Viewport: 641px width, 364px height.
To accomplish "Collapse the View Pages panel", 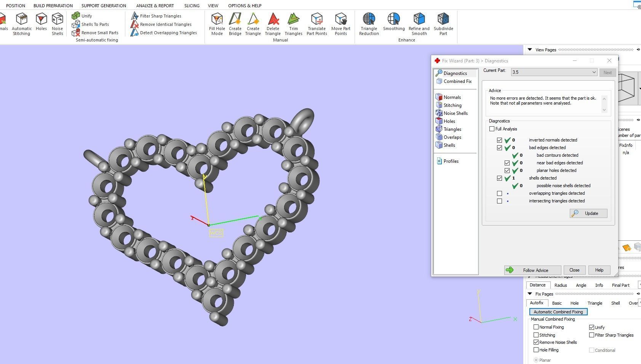I will pos(530,49).
